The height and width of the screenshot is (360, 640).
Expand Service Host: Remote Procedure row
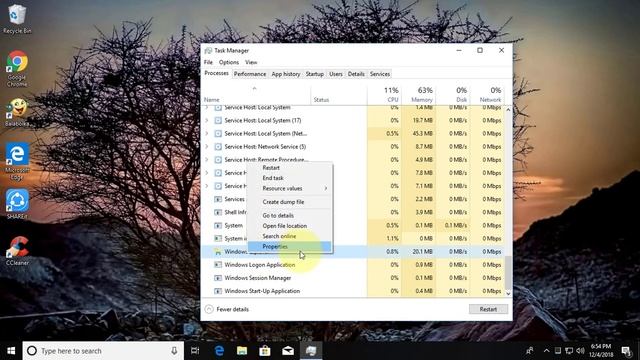pyautogui.click(x=207, y=160)
